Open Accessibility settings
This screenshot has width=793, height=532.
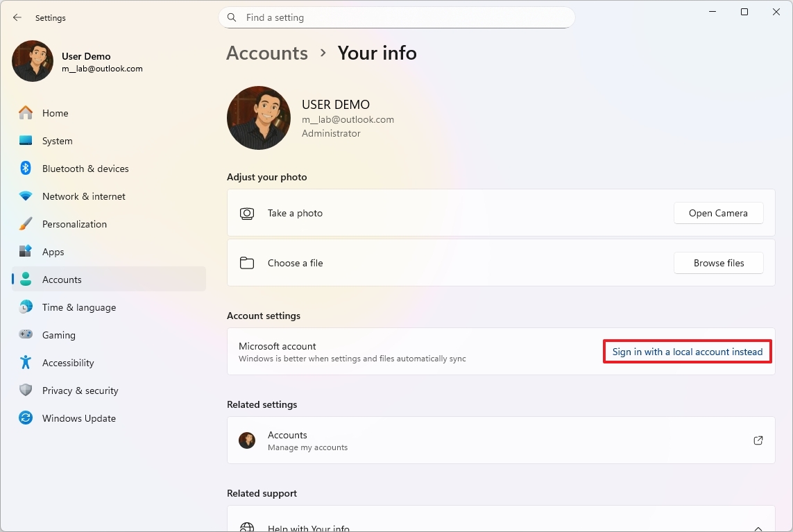click(68, 362)
